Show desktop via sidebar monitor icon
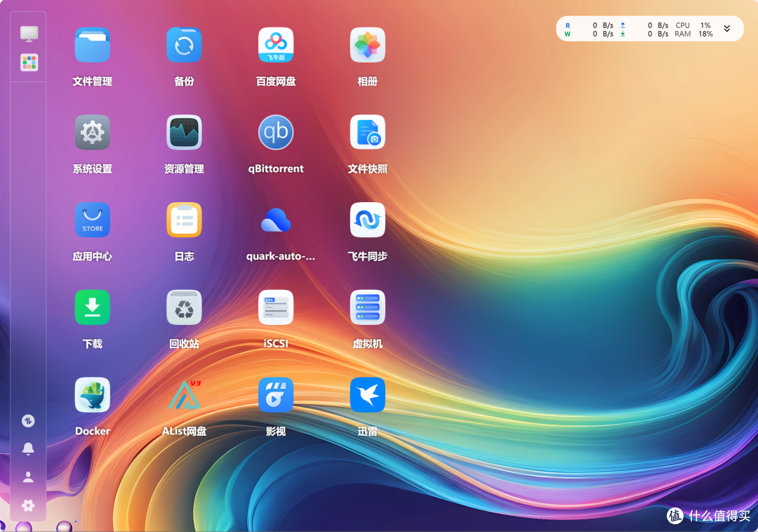The image size is (758, 532). tap(29, 34)
